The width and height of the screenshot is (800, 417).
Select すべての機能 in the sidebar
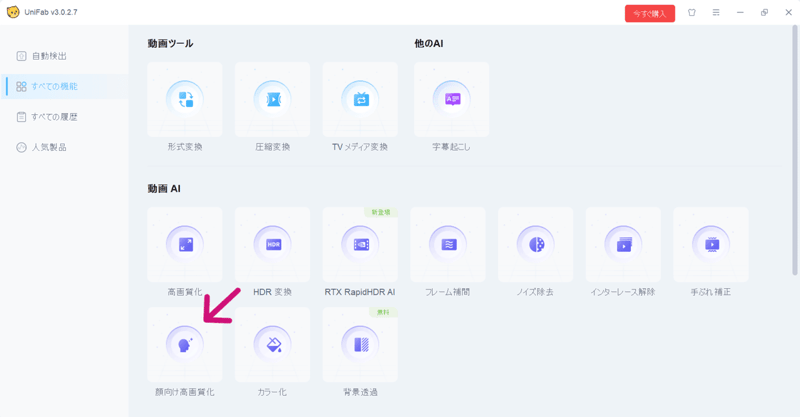tap(65, 86)
